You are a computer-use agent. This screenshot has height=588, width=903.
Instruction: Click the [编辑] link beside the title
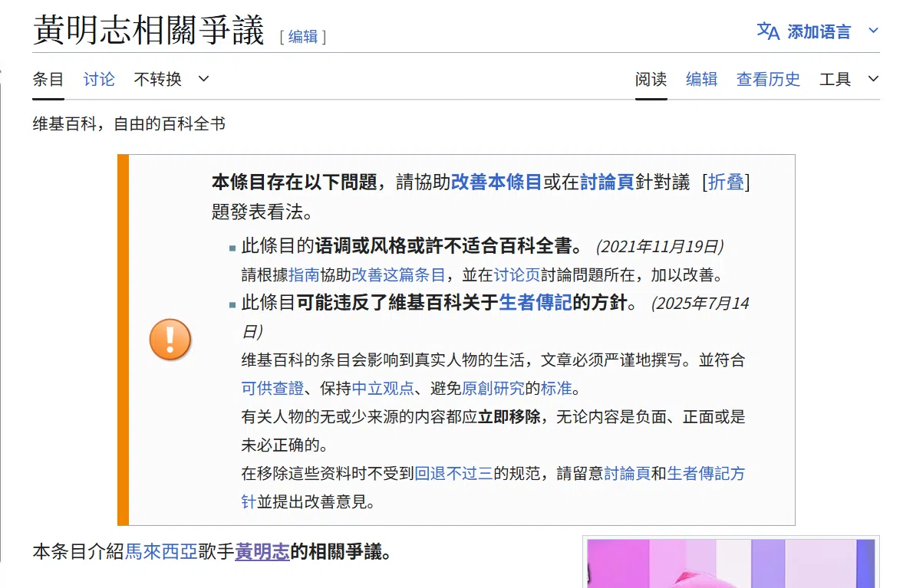click(302, 37)
